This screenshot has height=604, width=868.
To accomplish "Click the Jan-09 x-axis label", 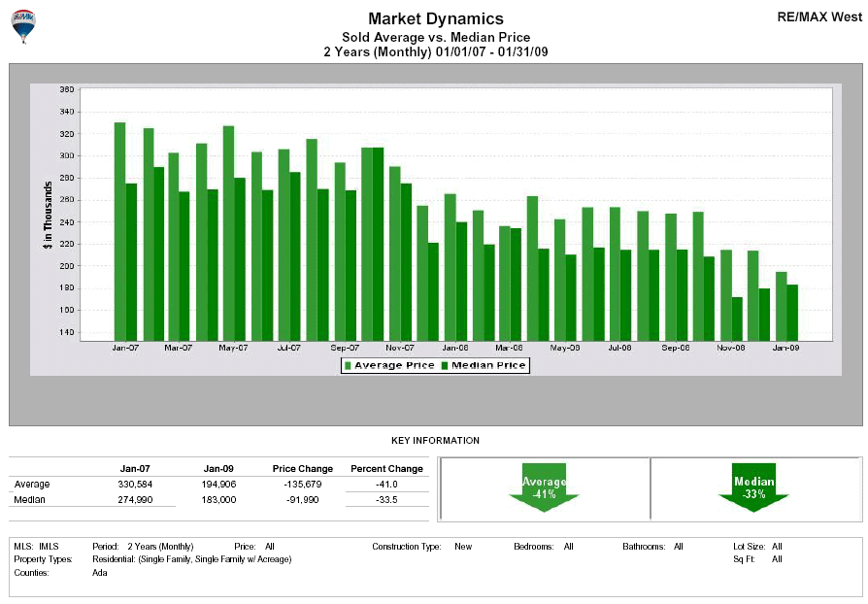I will (785, 348).
